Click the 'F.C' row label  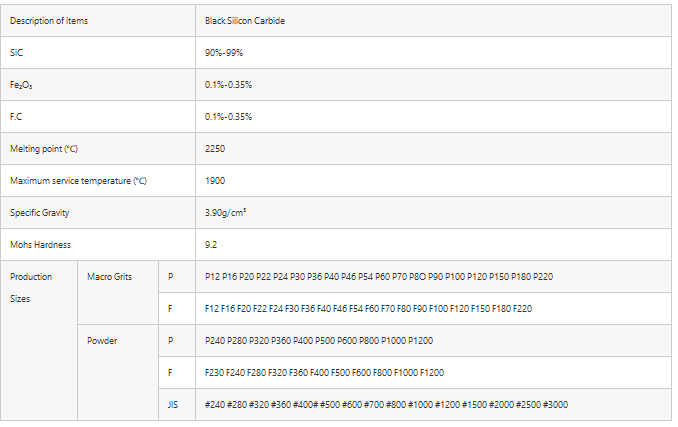16,116
